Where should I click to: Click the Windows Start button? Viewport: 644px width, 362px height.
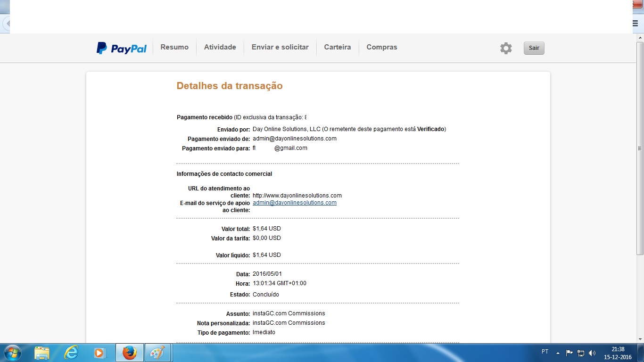[12, 353]
